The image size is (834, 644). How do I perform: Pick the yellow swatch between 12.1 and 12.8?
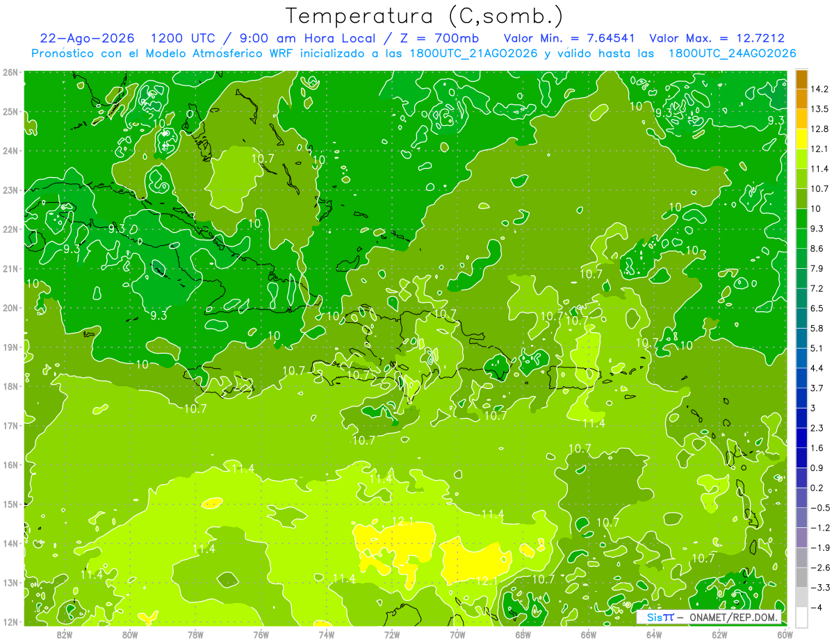pyautogui.click(x=801, y=139)
